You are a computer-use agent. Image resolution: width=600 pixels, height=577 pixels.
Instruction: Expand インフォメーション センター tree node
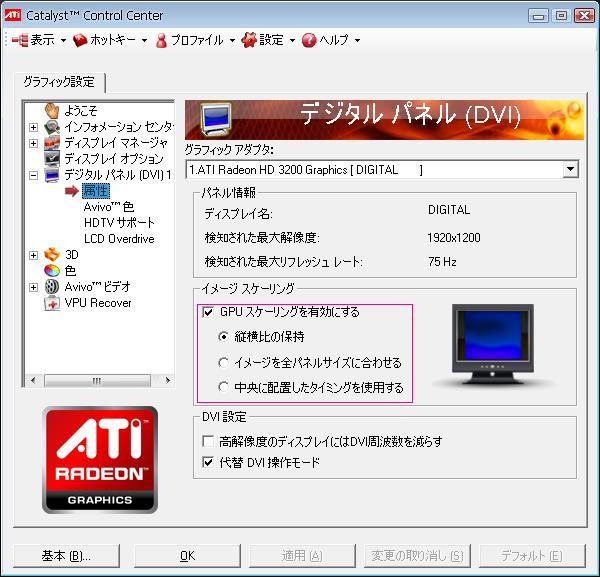34,127
